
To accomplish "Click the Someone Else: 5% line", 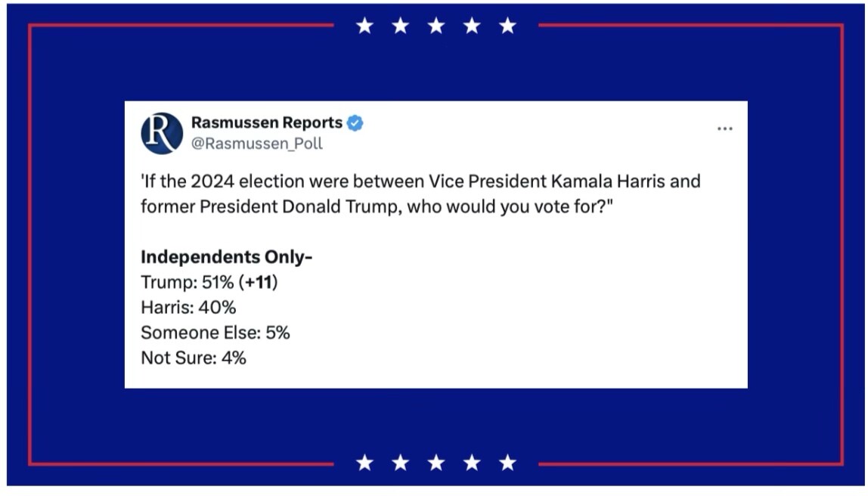I will pyautogui.click(x=215, y=333).
